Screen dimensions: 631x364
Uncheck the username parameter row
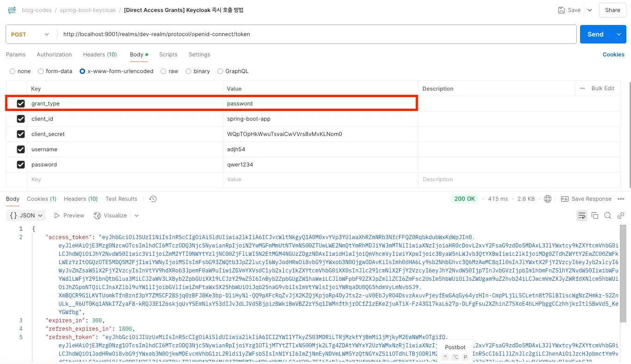click(x=21, y=149)
